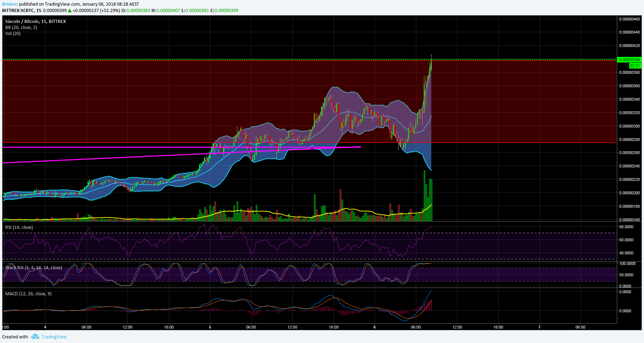The width and height of the screenshot is (644, 343).
Task: Click price axis label 0.00000280
Action: (x=629, y=140)
